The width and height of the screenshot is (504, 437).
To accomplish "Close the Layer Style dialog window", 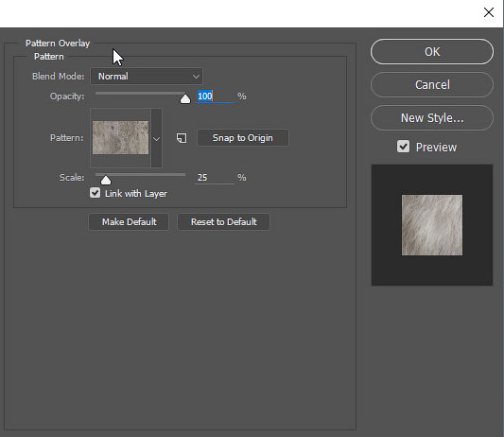I will (489, 12).
